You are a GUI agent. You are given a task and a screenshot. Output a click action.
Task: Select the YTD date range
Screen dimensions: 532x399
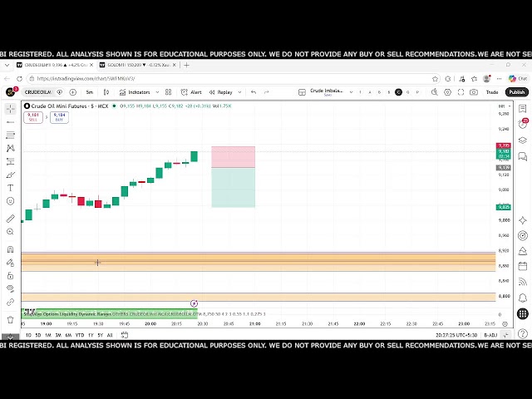click(80, 335)
